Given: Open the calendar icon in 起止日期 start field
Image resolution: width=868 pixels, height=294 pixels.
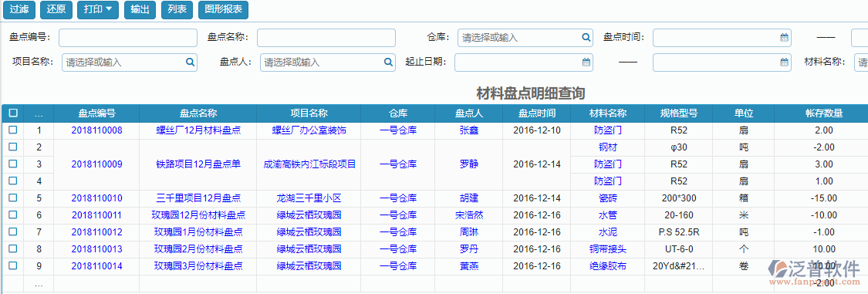Looking at the screenshot, I should click(x=586, y=62).
